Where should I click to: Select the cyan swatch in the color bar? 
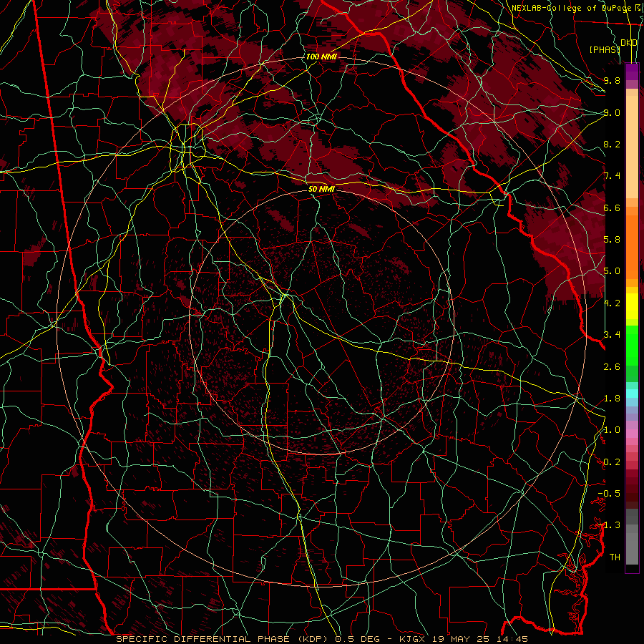[x=632, y=394]
